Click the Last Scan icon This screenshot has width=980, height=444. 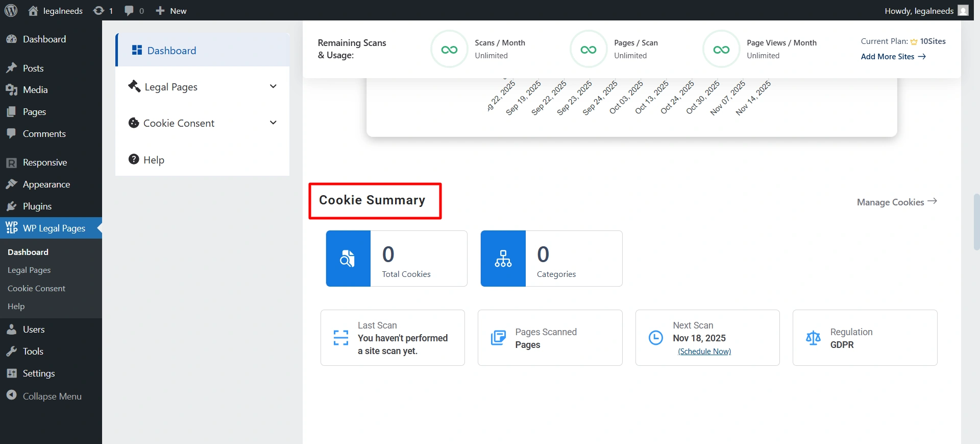(340, 338)
